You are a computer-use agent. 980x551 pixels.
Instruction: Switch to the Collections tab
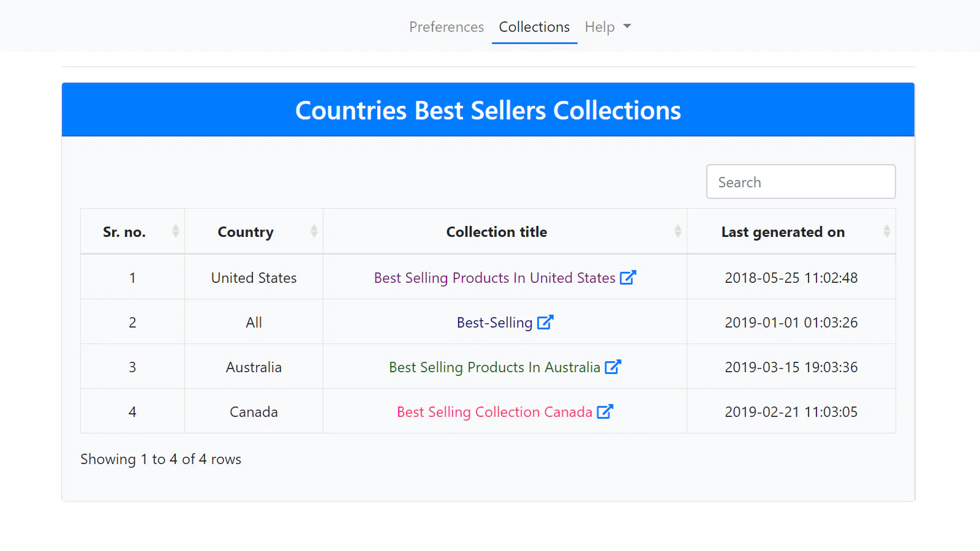point(534,27)
